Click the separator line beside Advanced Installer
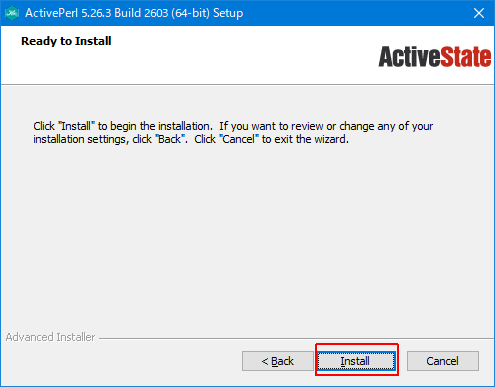The height and width of the screenshot is (387, 495). click(x=296, y=339)
